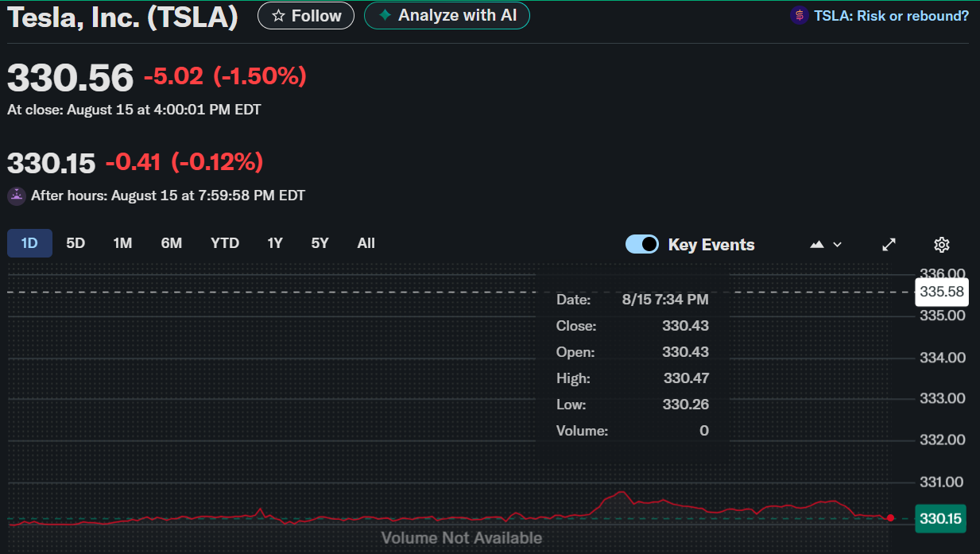Click the tooltip Low value 330.26
Image resolution: width=980 pixels, height=554 pixels.
(x=686, y=405)
